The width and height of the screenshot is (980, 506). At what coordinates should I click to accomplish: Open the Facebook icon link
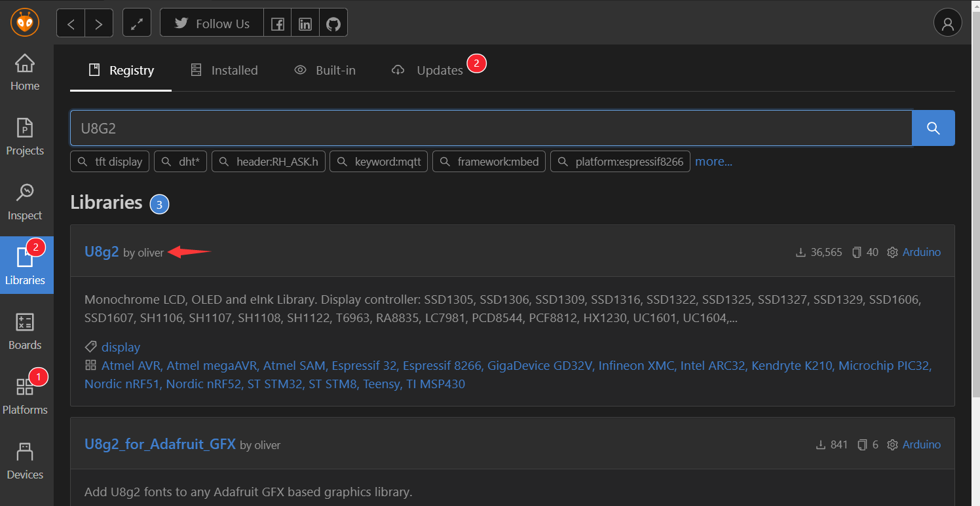pos(278,24)
